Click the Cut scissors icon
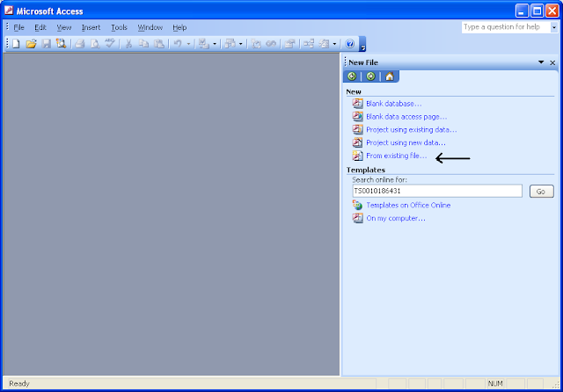 tap(128, 44)
